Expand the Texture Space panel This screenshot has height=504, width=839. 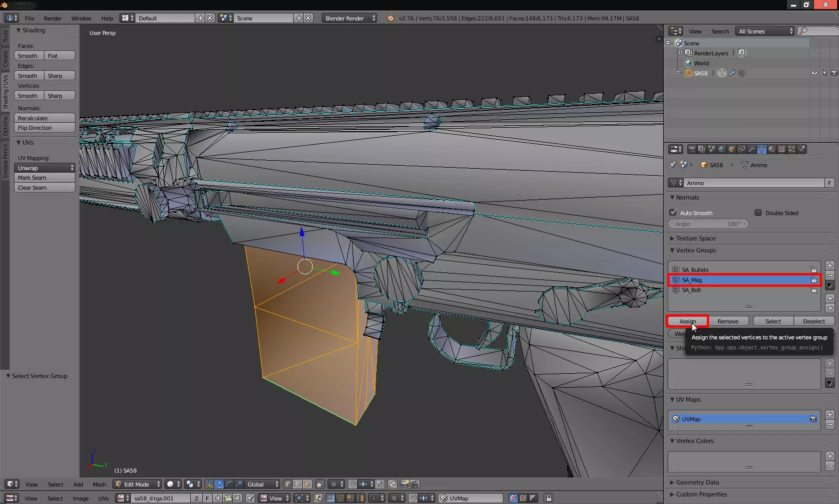[x=695, y=239]
